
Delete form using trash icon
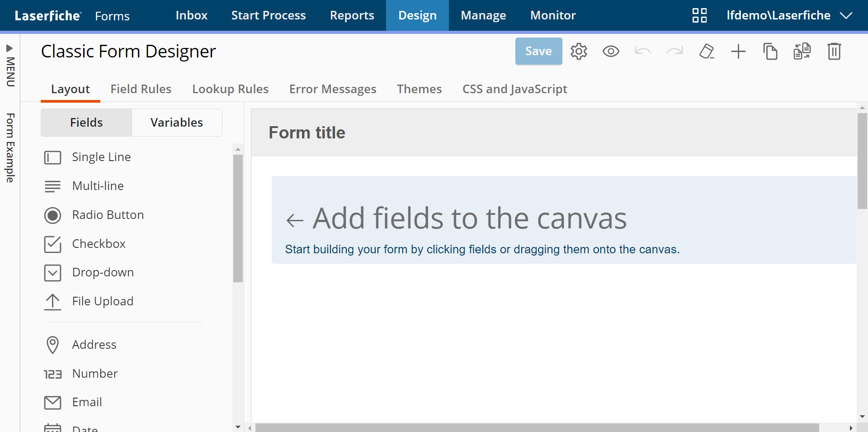[x=834, y=52]
